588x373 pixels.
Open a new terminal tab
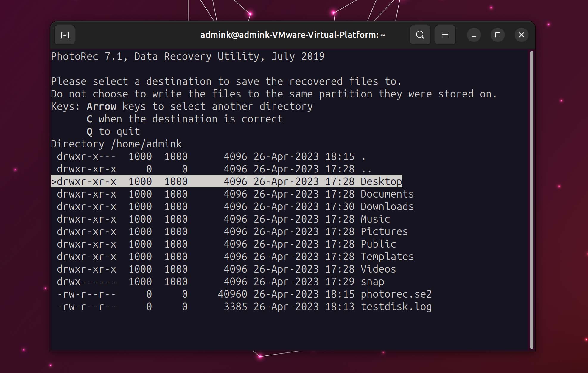65,35
